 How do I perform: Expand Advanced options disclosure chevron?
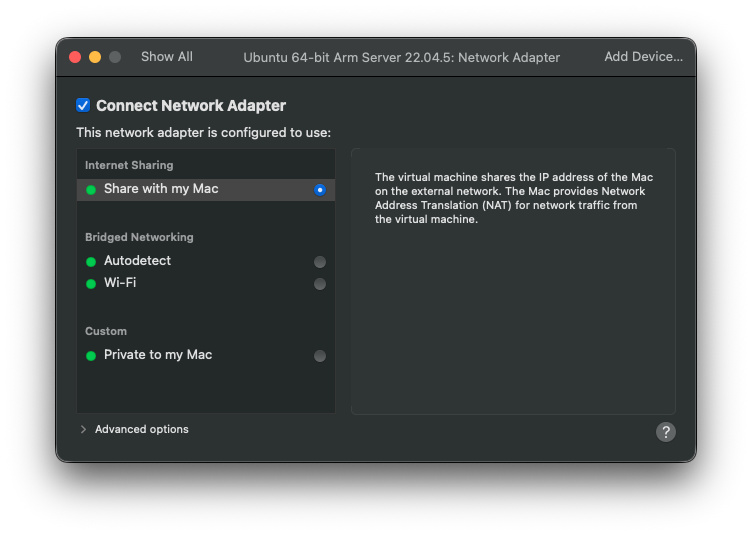click(83, 429)
